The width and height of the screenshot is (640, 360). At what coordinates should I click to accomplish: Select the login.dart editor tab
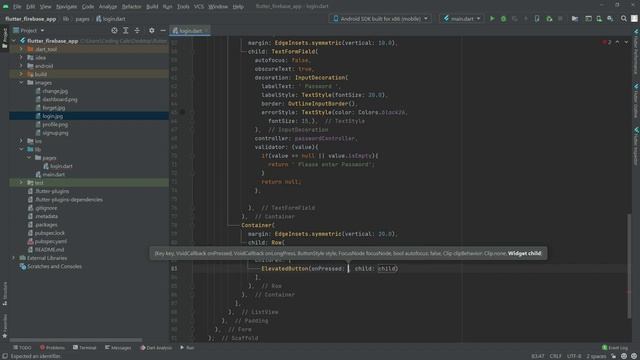coord(190,31)
